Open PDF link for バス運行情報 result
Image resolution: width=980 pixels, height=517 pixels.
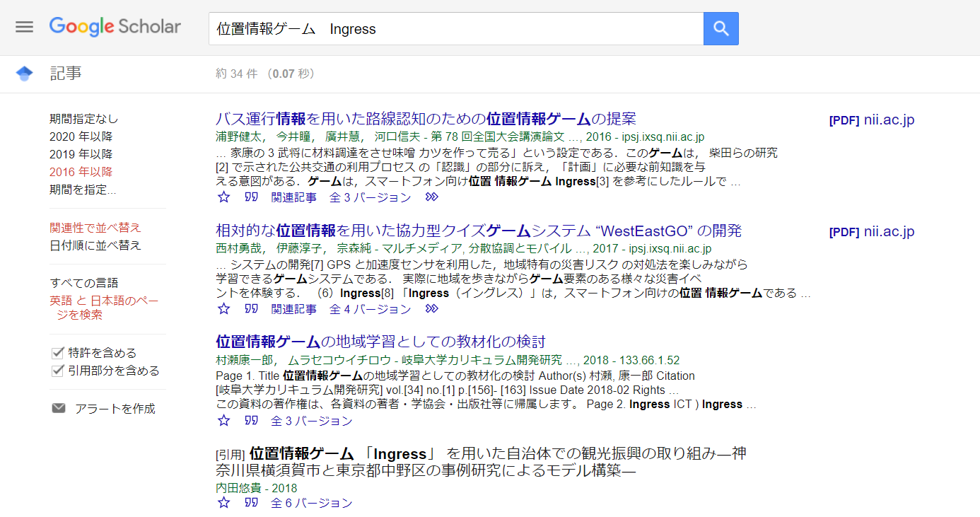click(872, 120)
